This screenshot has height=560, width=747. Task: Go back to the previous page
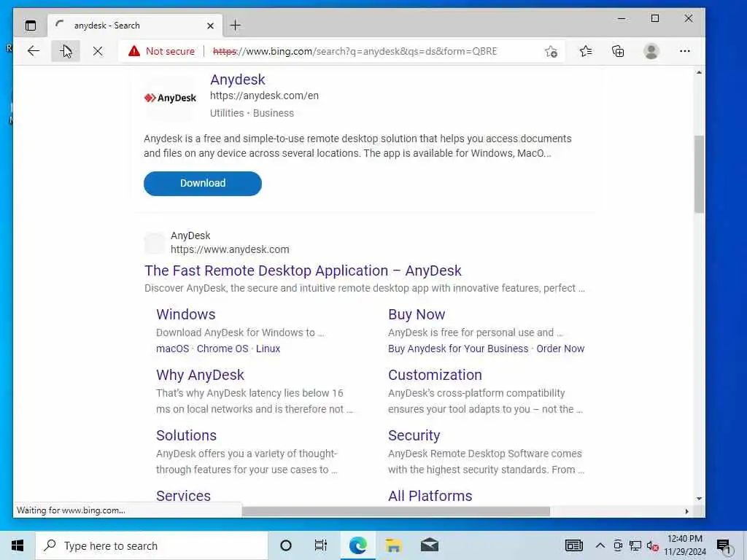[33, 51]
